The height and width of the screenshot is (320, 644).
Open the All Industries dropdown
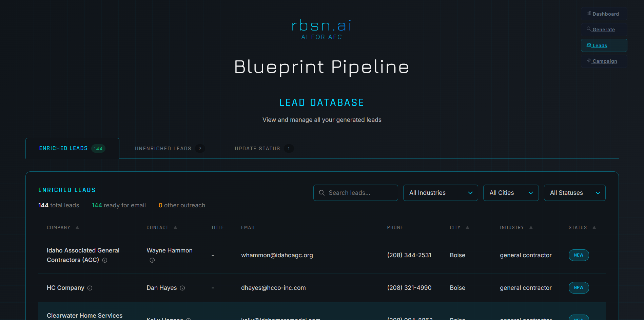(440, 193)
